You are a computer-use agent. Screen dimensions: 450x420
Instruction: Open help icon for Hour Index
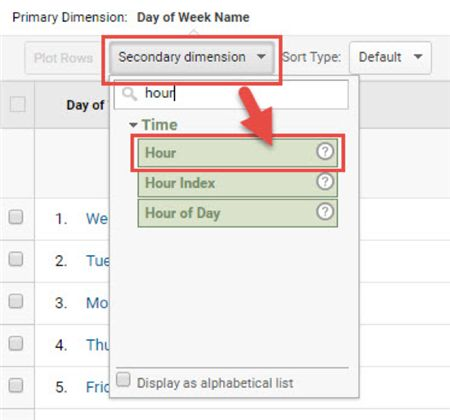(325, 182)
